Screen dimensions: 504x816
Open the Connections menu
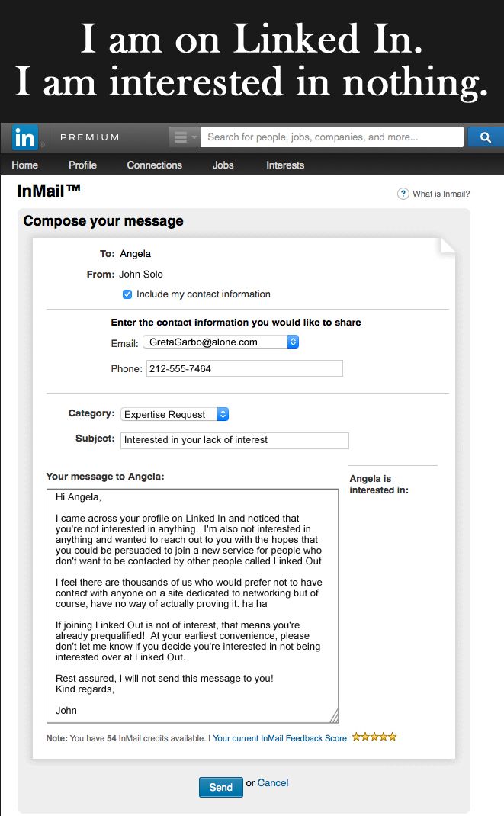click(155, 165)
